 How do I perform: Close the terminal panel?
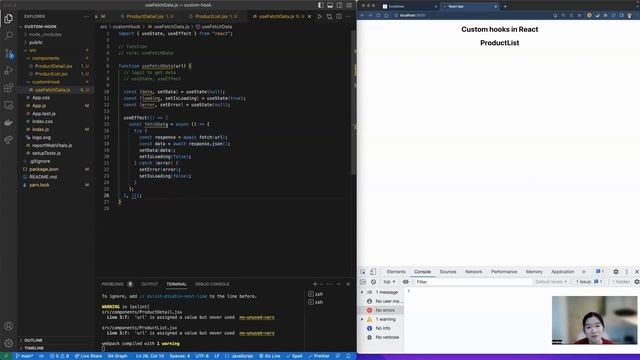click(x=348, y=284)
